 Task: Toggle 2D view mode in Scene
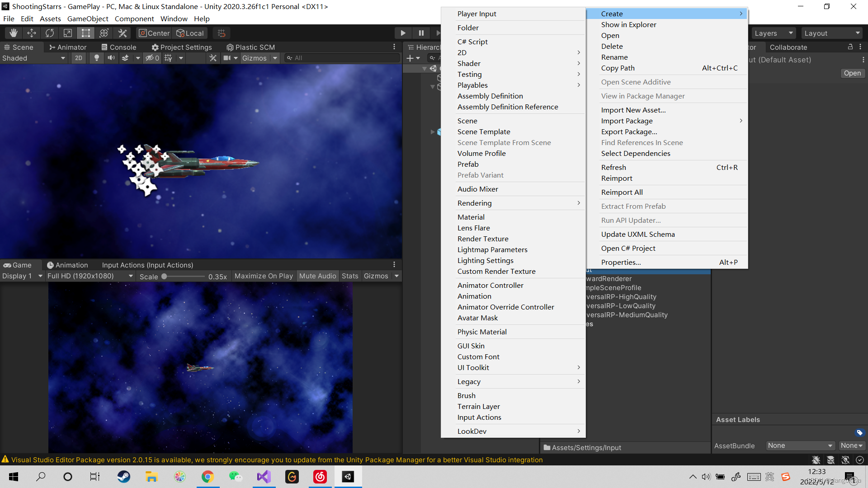tap(79, 58)
